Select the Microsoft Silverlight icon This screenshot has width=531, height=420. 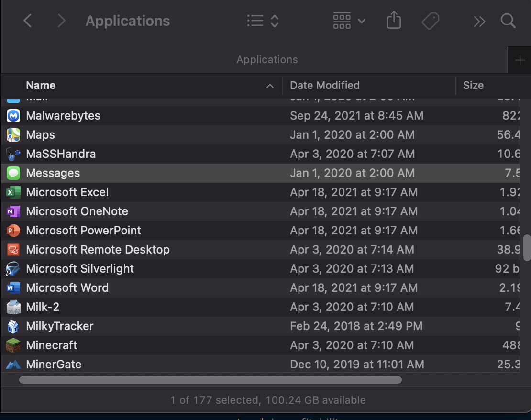(x=13, y=269)
